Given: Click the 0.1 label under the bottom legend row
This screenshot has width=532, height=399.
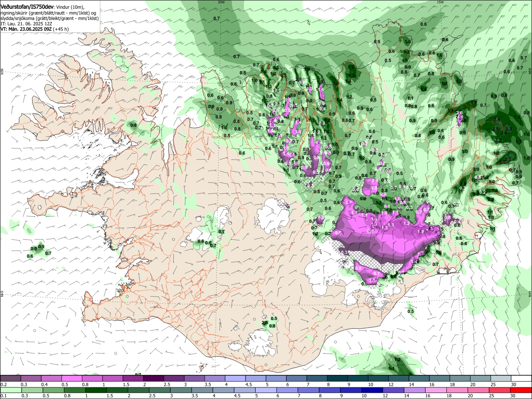Looking at the screenshot, I should tap(3, 396).
